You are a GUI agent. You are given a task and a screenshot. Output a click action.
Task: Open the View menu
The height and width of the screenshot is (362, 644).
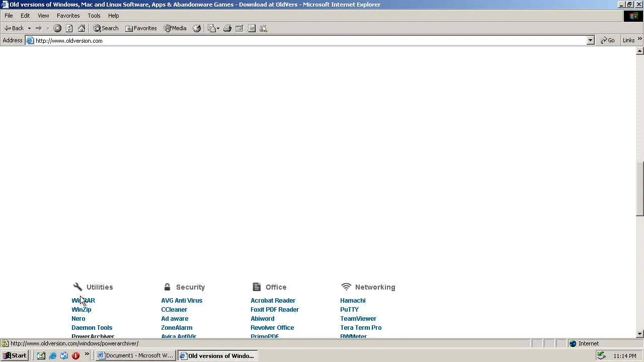(x=43, y=16)
